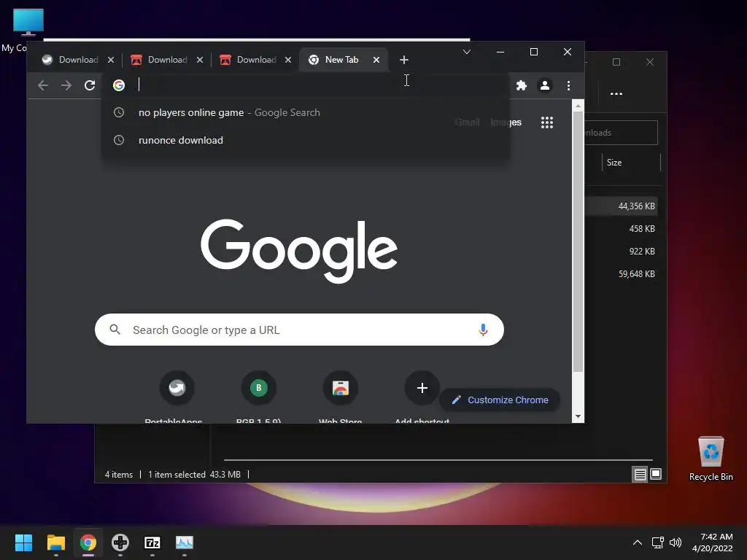Open the Chrome profile avatar
747x560 pixels.
tap(544, 85)
